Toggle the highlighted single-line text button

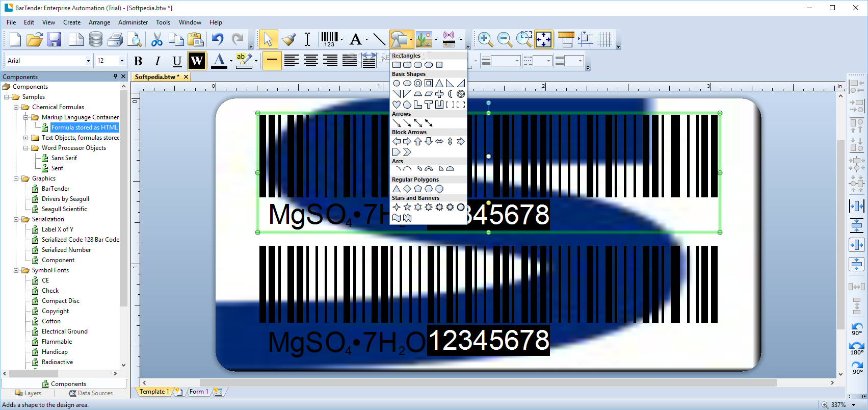click(272, 61)
